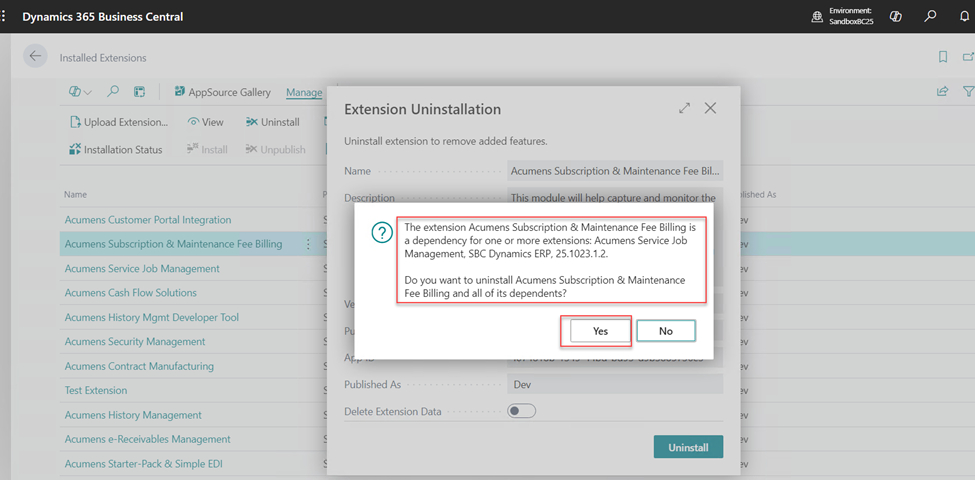
Task: Click the Name field in the dialog
Action: (615, 171)
